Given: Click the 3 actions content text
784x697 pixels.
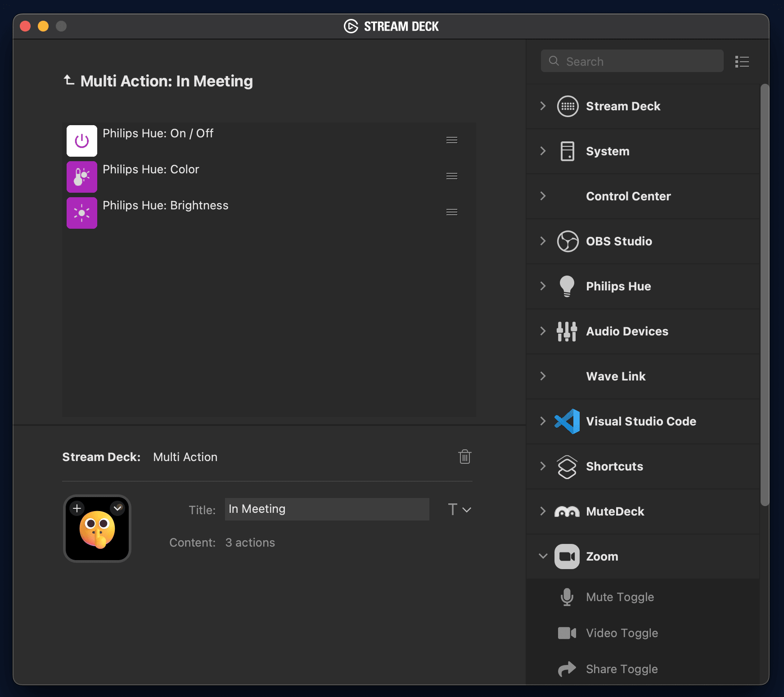Looking at the screenshot, I should click(x=250, y=543).
